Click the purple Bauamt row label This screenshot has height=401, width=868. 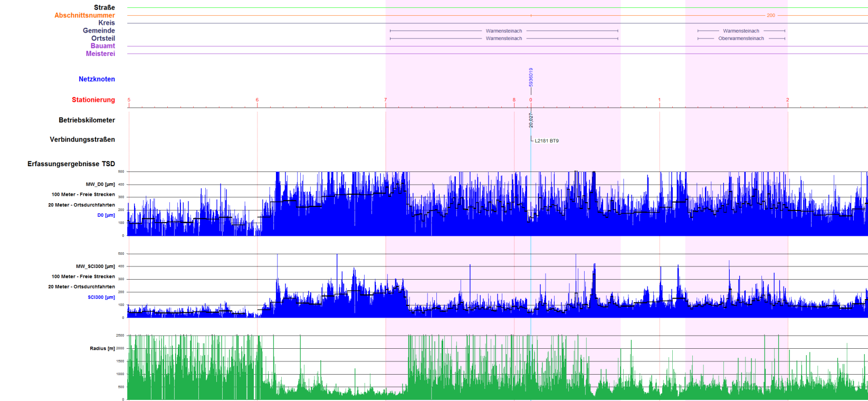[102, 46]
